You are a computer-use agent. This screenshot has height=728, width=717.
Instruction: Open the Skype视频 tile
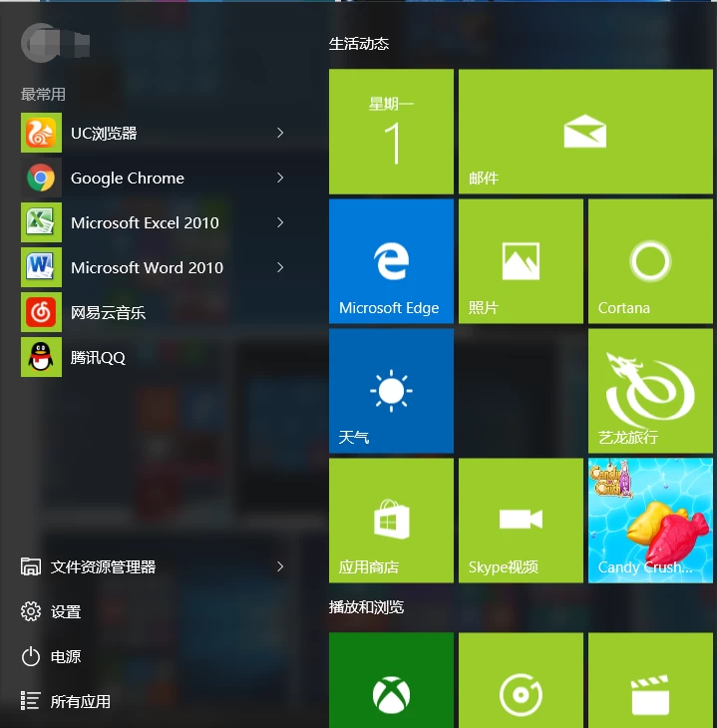pos(521,521)
